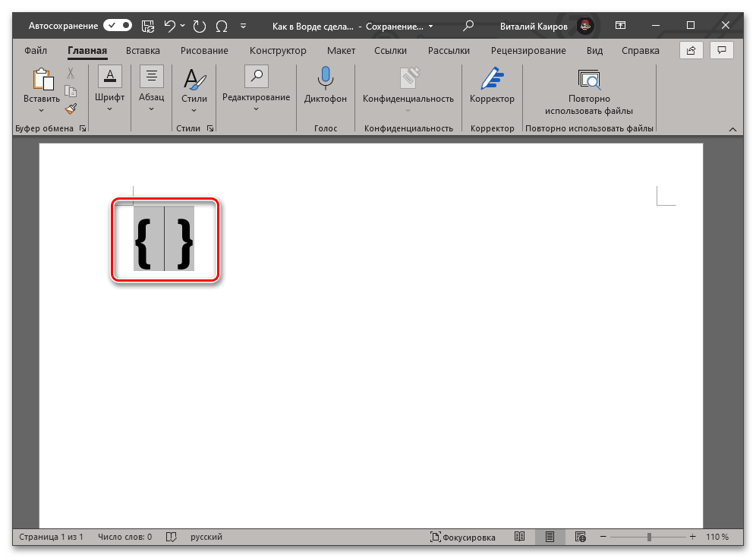Image resolution: width=756 pixels, height=558 pixels.
Task: Toggle the Автосохранение switch
Action: (x=118, y=26)
